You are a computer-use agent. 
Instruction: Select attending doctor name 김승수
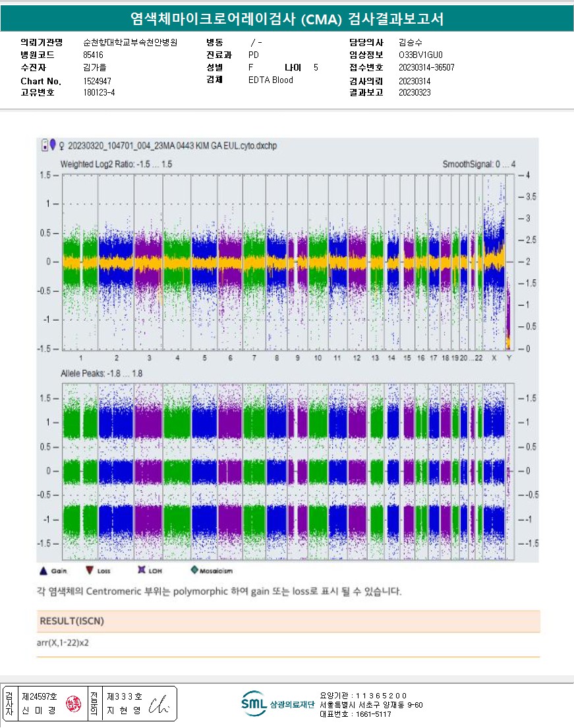(411, 42)
